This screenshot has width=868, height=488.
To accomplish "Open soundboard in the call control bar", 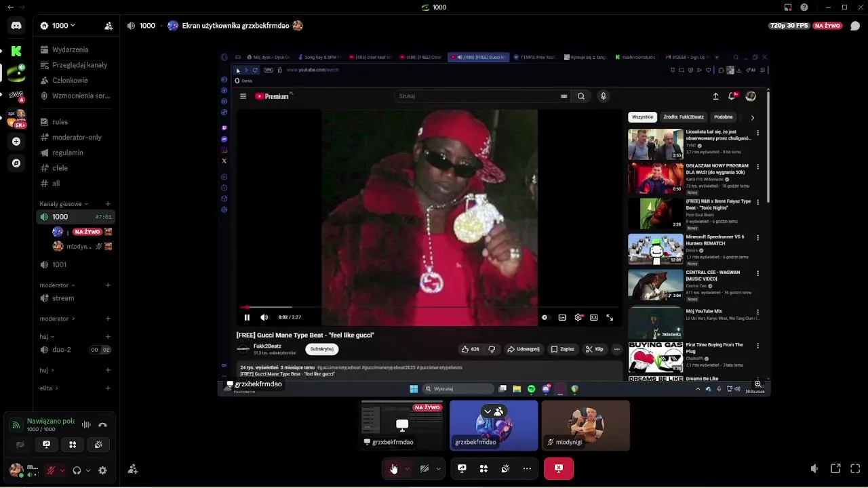I will [505, 468].
